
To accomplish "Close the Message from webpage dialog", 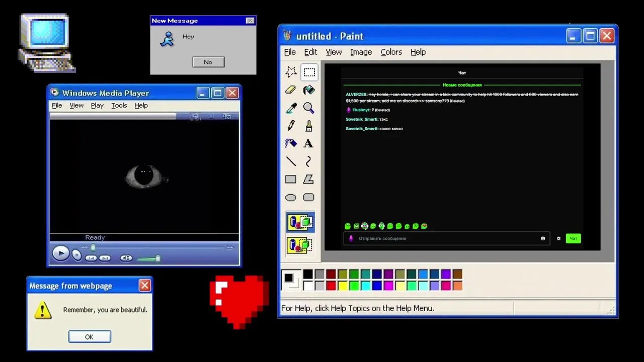I will [145, 286].
